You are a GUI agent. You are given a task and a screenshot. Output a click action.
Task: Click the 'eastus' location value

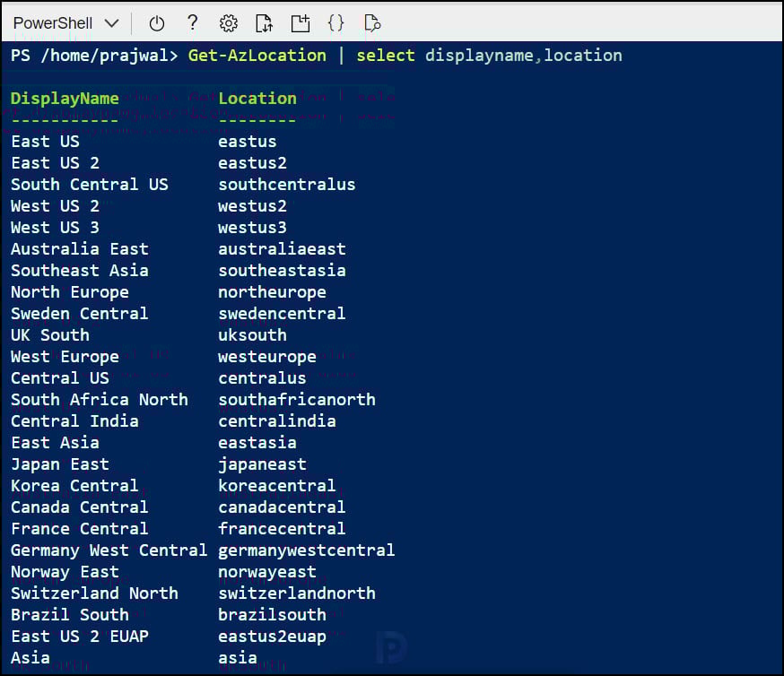(x=247, y=142)
